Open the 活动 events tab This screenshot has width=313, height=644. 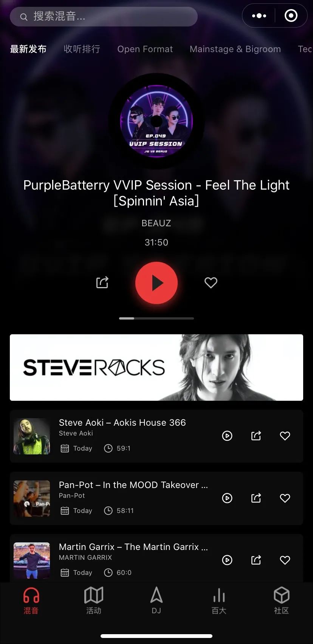(94, 601)
